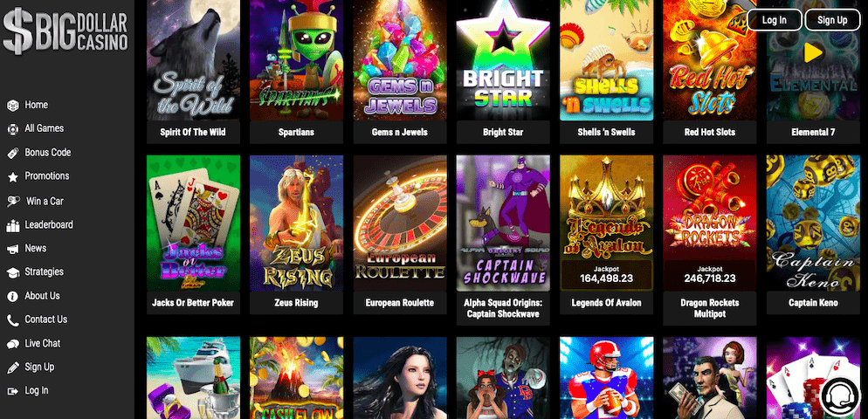This screenshot has width=868, height=419.
Task: Click the Spirit Of The Wild title link
Action: [x=193, y=133]
